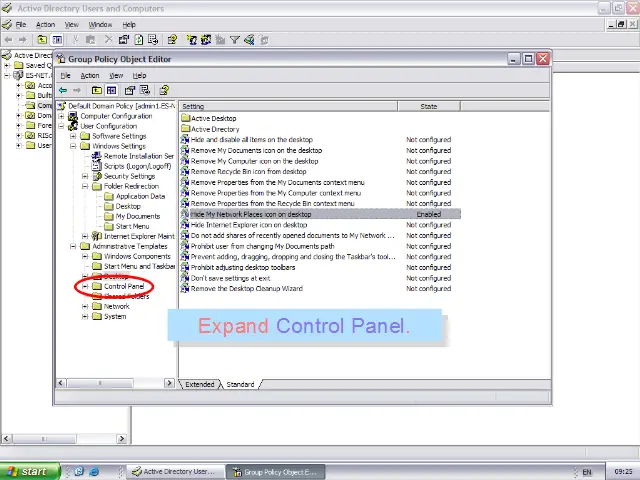Collapse the Folder Redirection node
The image size is (640, 480).
(x=85, y=187)
